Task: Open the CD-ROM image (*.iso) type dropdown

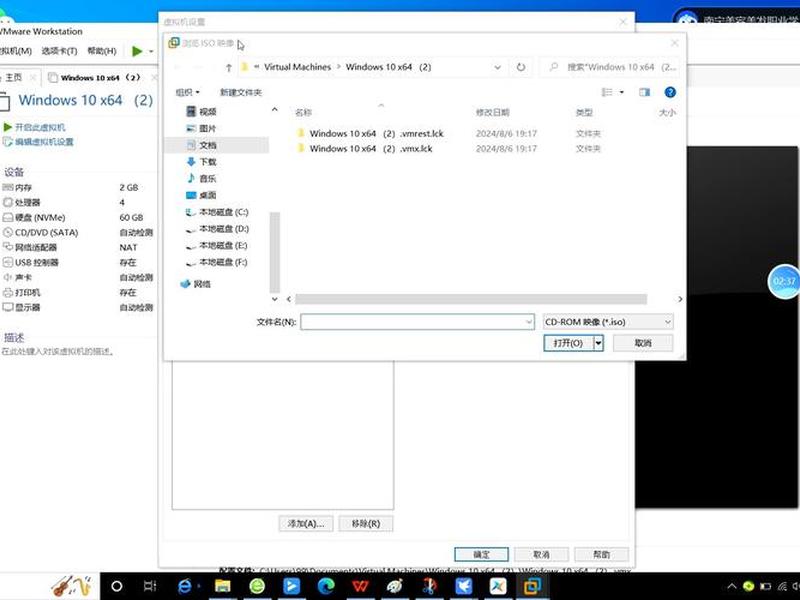Action: [x=608, y=322]
